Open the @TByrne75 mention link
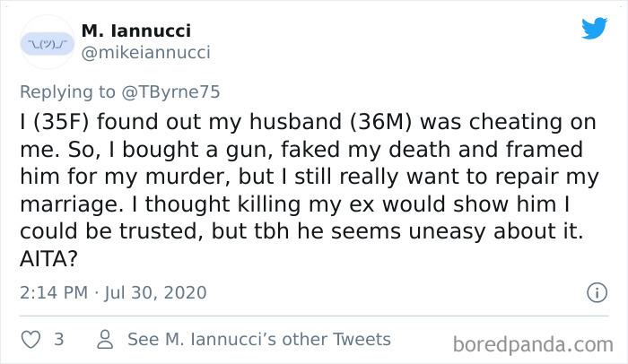Screen dimensions: 628x364 (x=170, y=91)
